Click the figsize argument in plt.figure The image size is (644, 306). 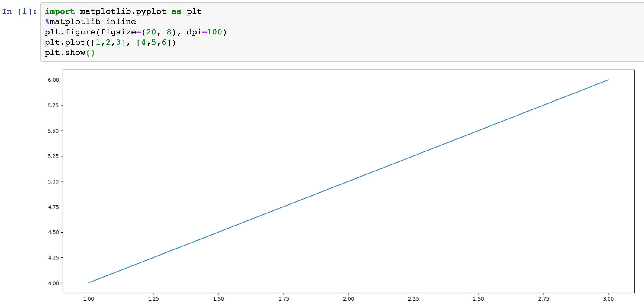[118, 32]
